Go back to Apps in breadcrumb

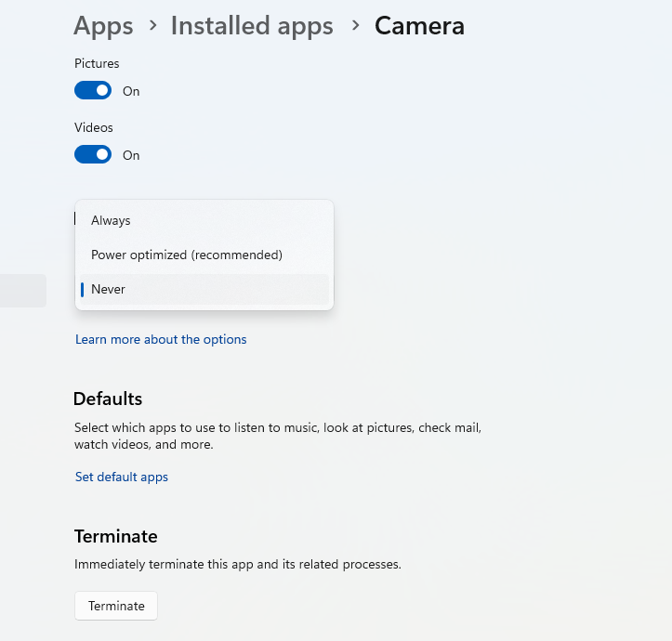(103, 26)
